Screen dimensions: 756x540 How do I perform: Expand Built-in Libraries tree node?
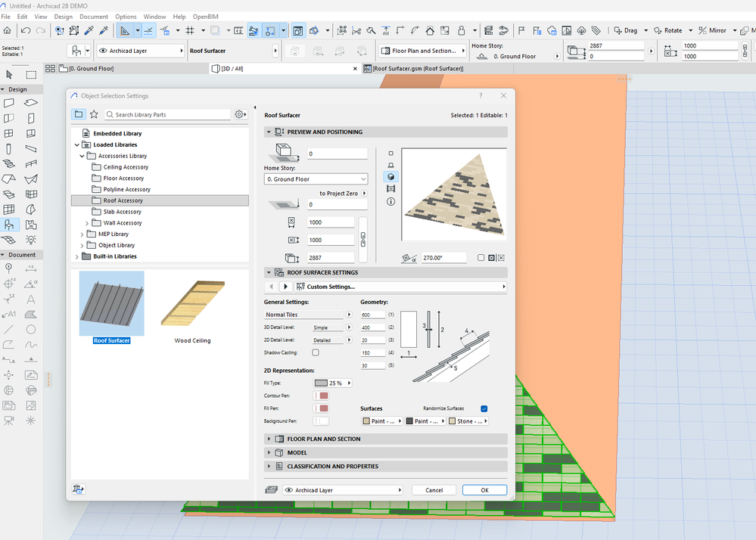pos(76,256)
